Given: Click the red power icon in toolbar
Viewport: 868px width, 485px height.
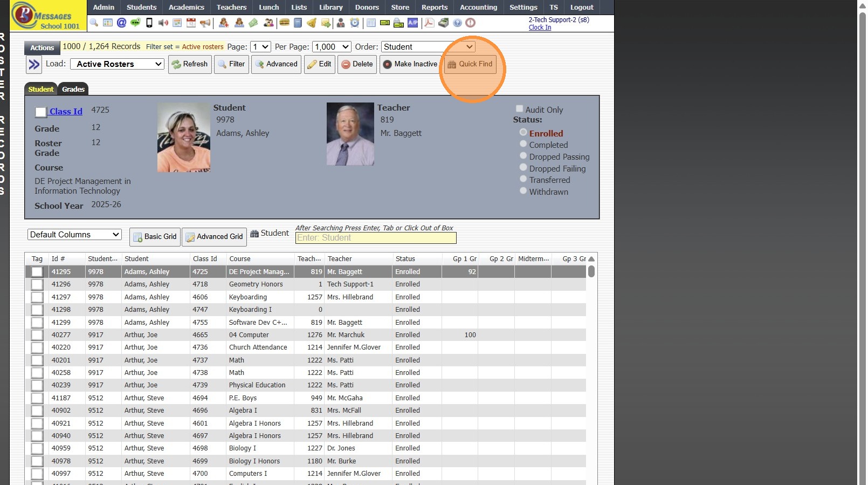Looking at the screenshot, I should click(x=471, y=23).
